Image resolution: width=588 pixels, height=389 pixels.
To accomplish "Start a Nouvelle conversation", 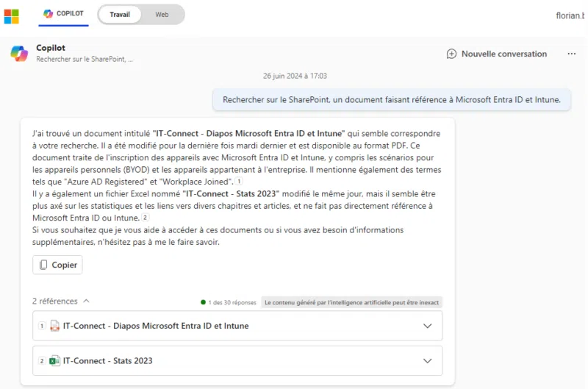I will pyautogui.click(x=497, y=54).
